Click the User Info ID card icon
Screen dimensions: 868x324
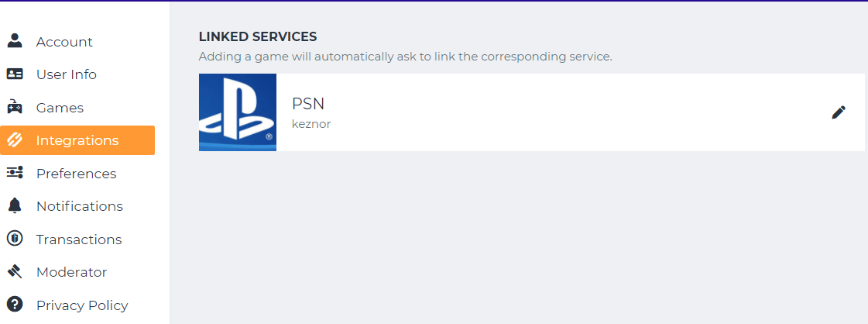click(15, 74)
